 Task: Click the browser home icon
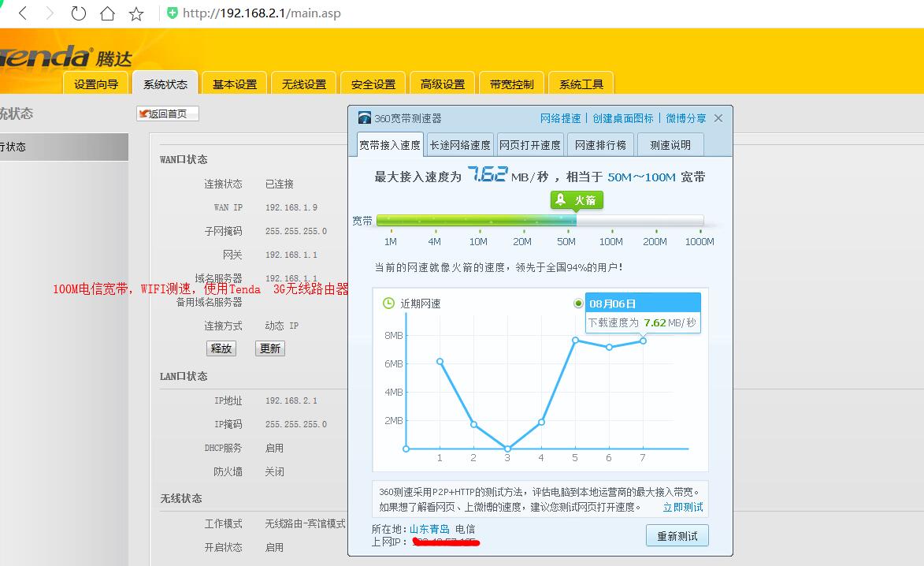coord(106,13)
